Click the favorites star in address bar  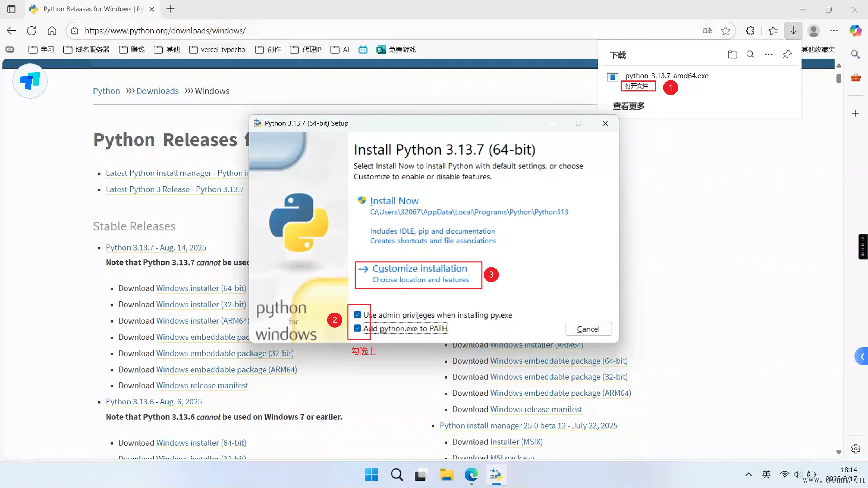(x=726, y=31)
